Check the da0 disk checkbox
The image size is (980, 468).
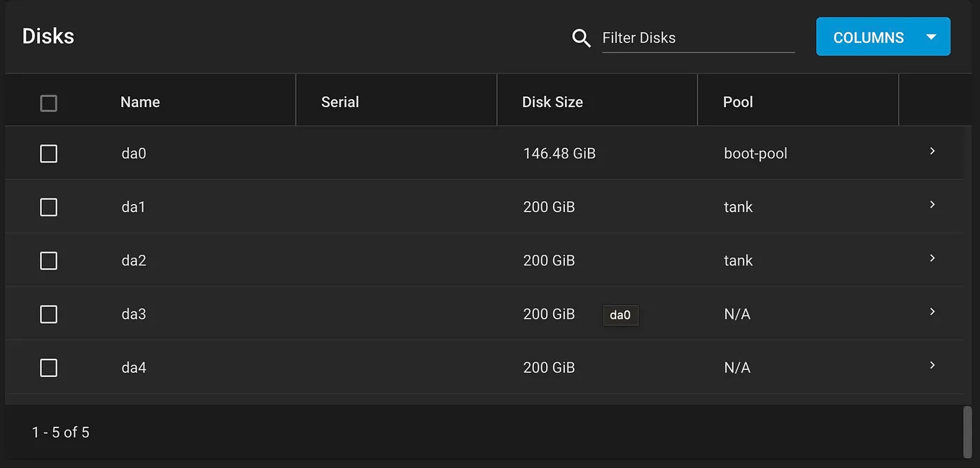48,153
